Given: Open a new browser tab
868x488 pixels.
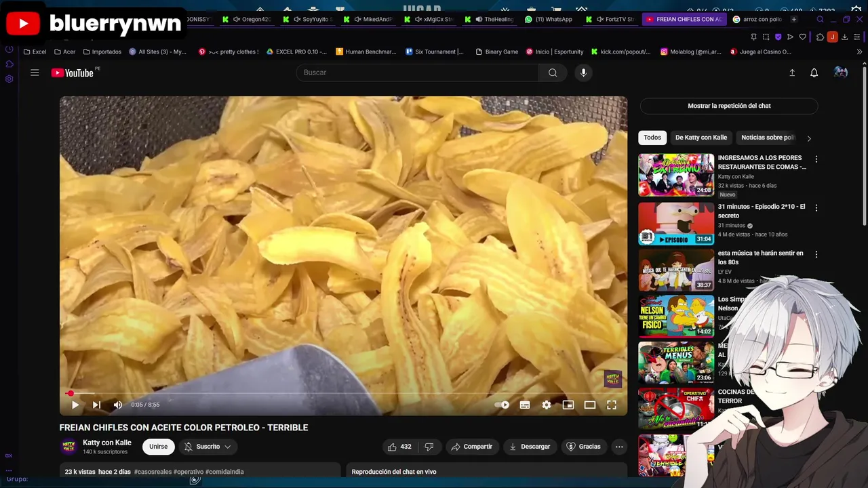Looking at the screenshot, I should pos(794,20).
